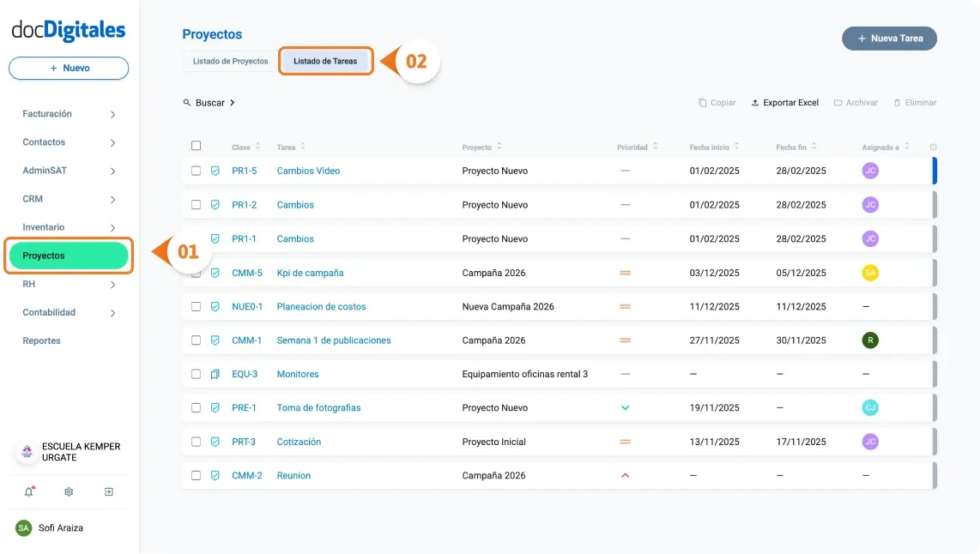Click the purple JC avatar on PR1-2
Image resolution: width=980 pixels, height=554 pixels.
(x=869, y=204)
